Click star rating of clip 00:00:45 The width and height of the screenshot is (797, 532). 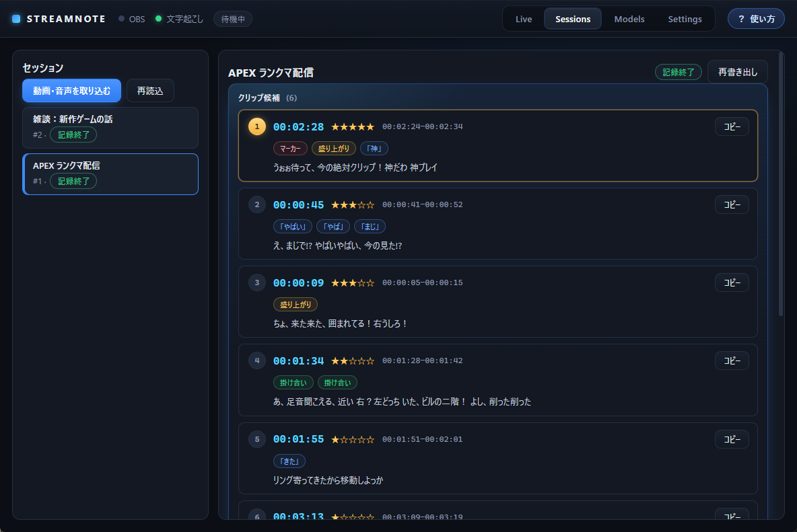point(353,205)
